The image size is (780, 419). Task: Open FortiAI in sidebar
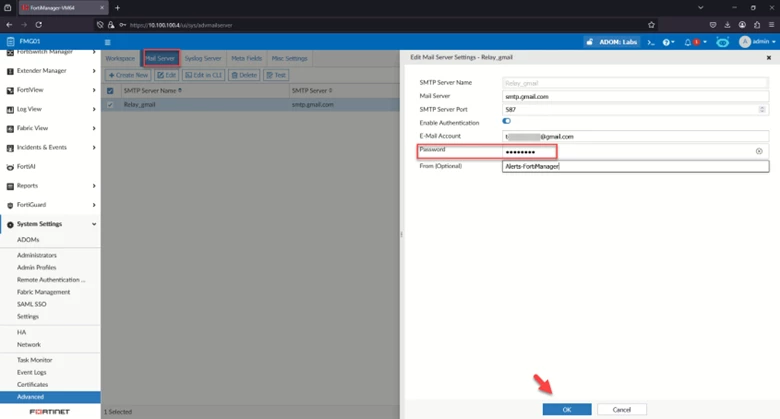click(x=26, y=167)
